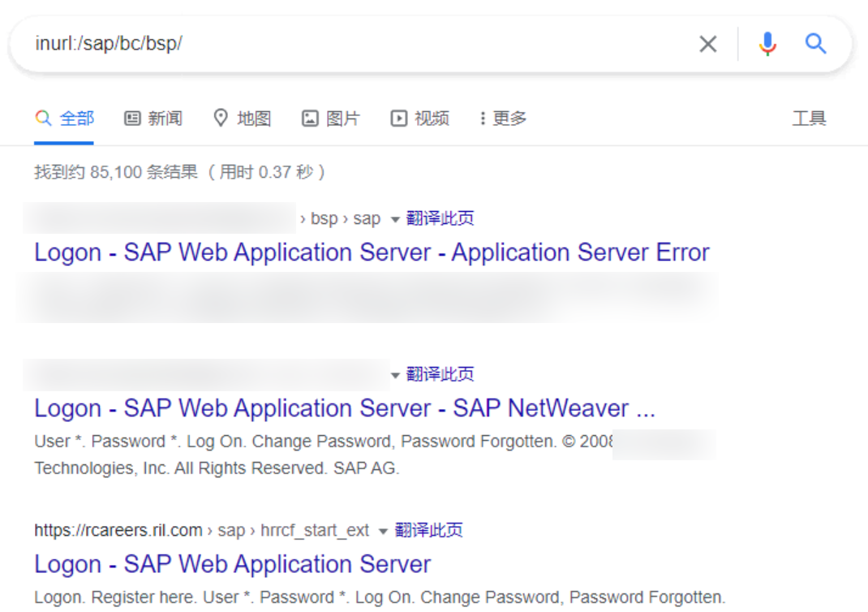The image size is (868, 612).
Task: Open the 'Logon - SAP Web Application Server' result
Action: (233, 564)
